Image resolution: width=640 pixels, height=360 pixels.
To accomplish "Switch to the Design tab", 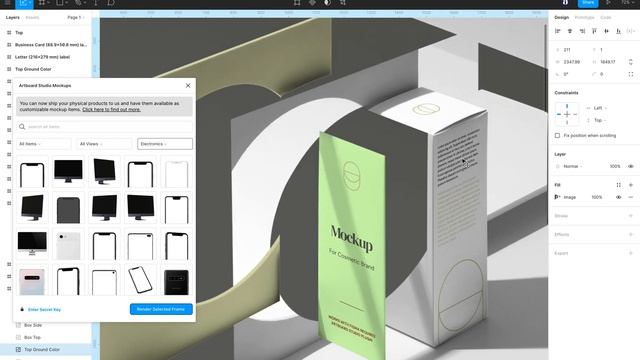I will 562,18.
